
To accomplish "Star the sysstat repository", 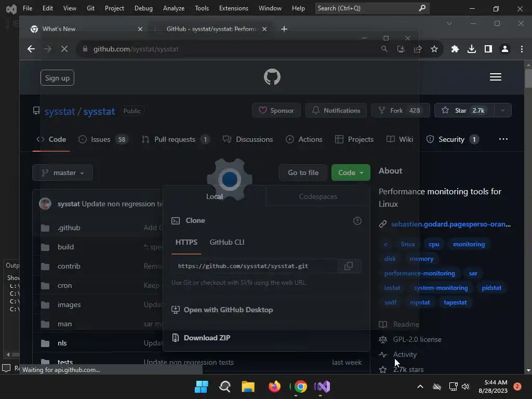I will click(x=464, y=110).
